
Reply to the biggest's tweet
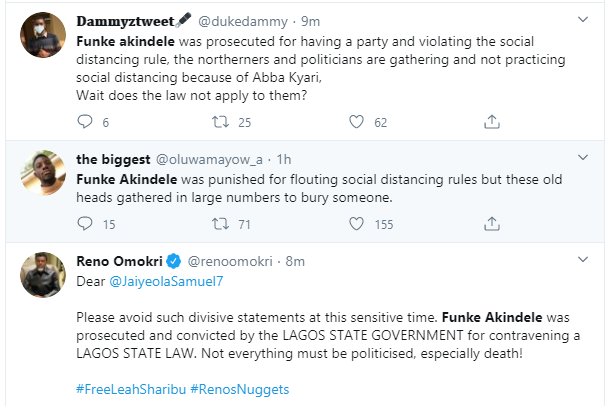coord(85,225)
